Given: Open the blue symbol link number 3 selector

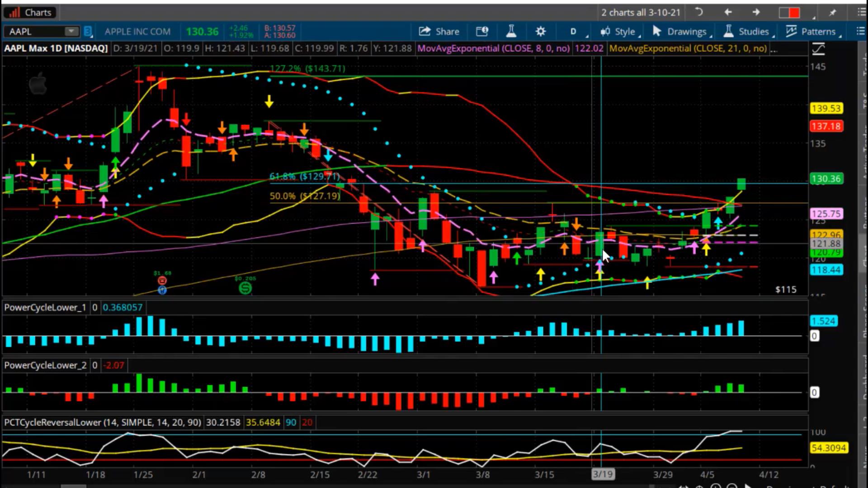Looking at the screenshot, I should tap(88, 31).
